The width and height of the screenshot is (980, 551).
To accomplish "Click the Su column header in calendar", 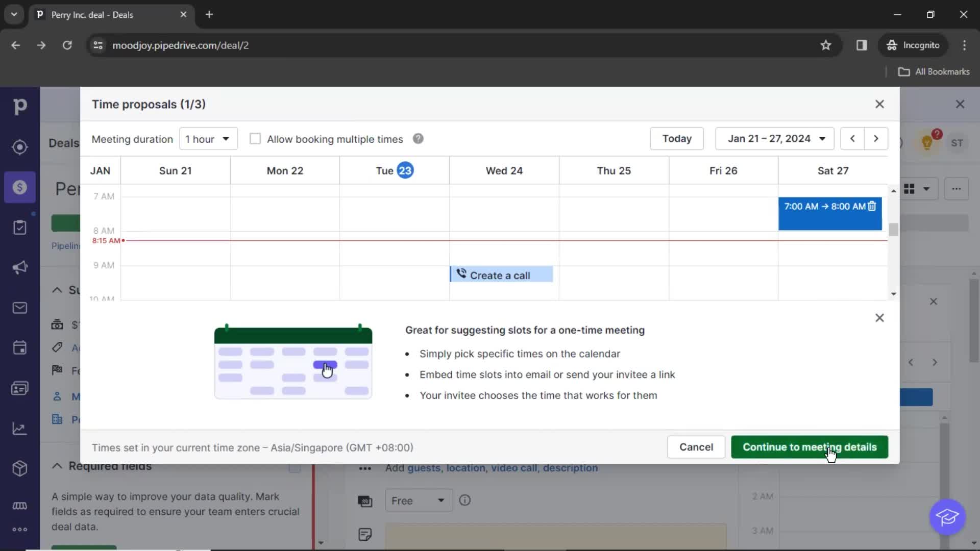I will click(x=175, y=170).
